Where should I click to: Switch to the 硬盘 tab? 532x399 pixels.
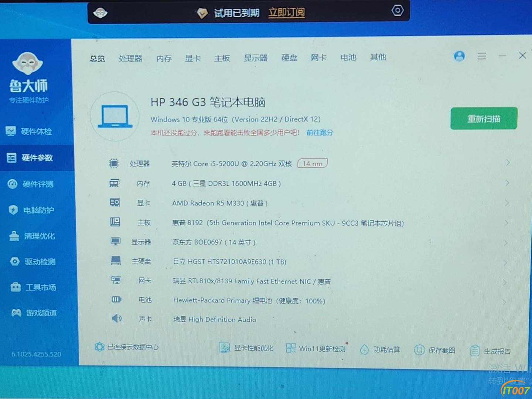pyautogui.click(x=289, y=58)
